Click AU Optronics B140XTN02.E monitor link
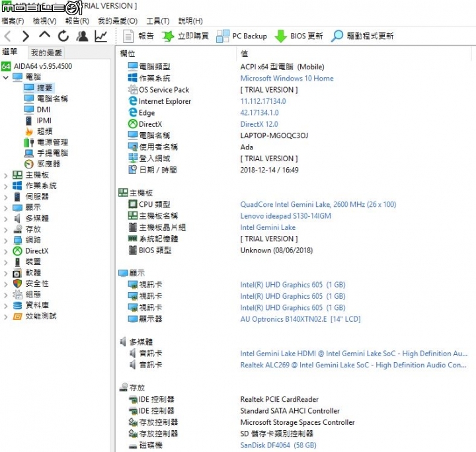The image size is (476, 452). [301, 319]
